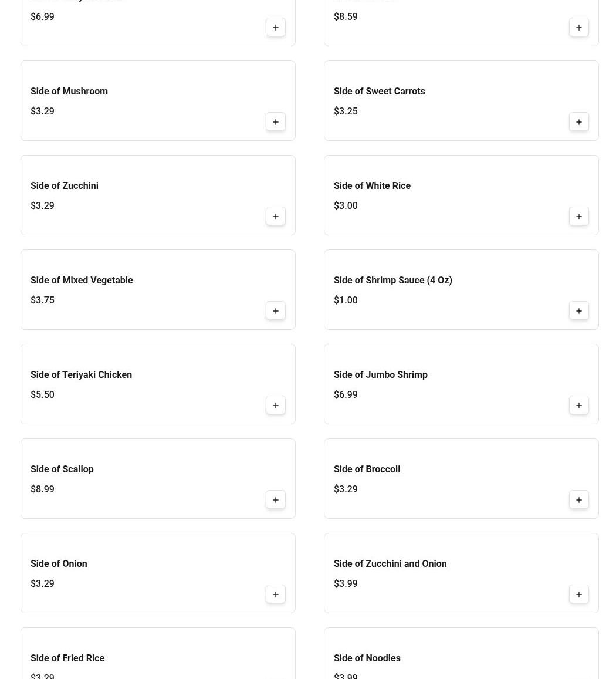Add Side of Mushroom to order

275,122
